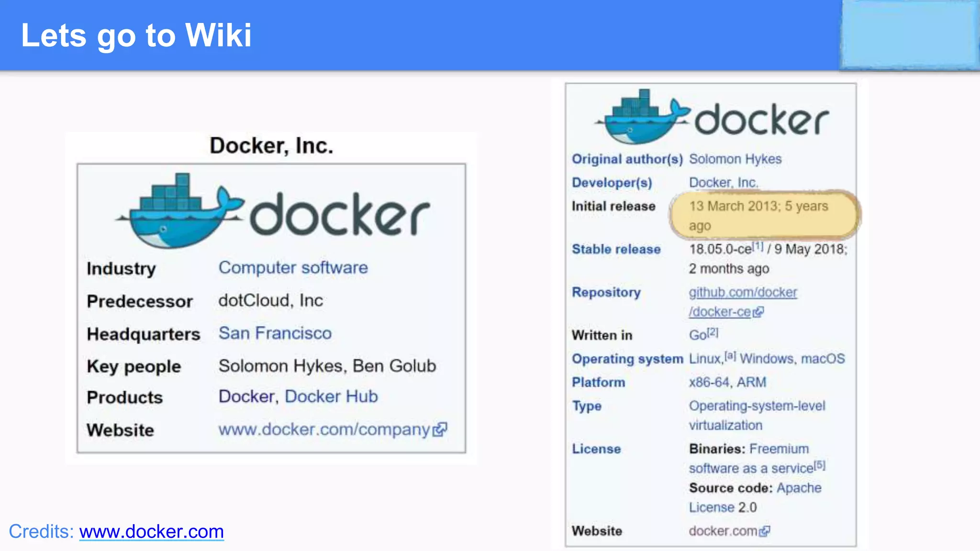Open footnote [1] next to 18.05.0-ce
Viewport: 980px width, 551px height.
758,246
